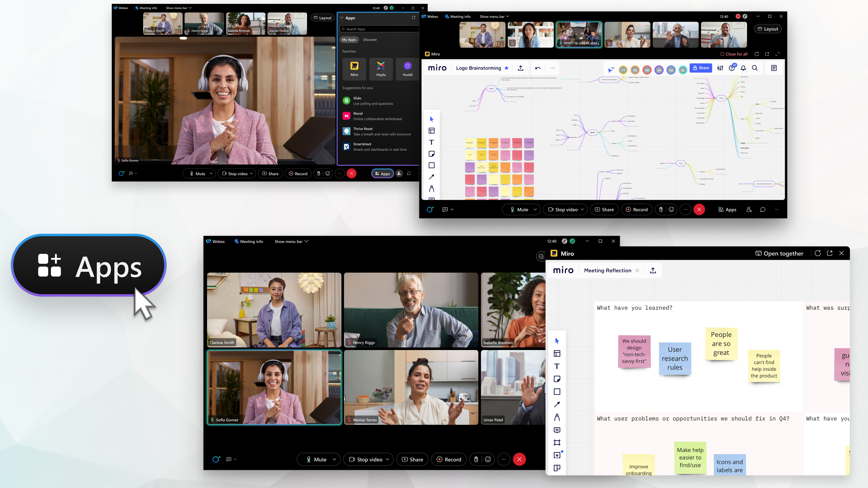
Task: Click the My Apps tab in Webex Apps panel
Action: click(349, 39)
